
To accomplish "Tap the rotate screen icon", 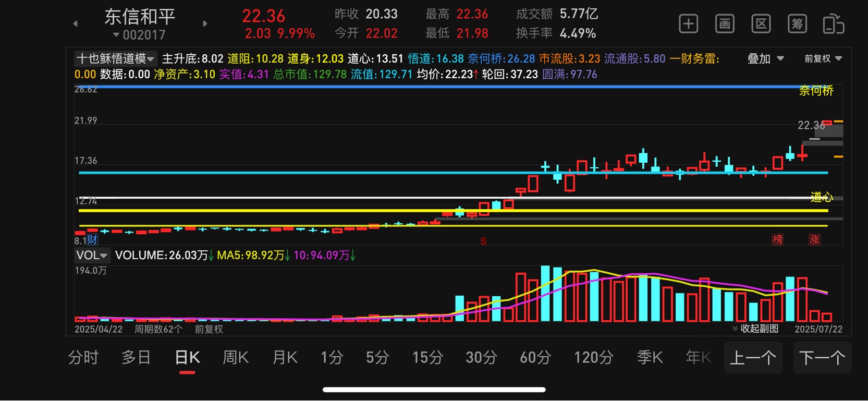I will pos(834,24).
